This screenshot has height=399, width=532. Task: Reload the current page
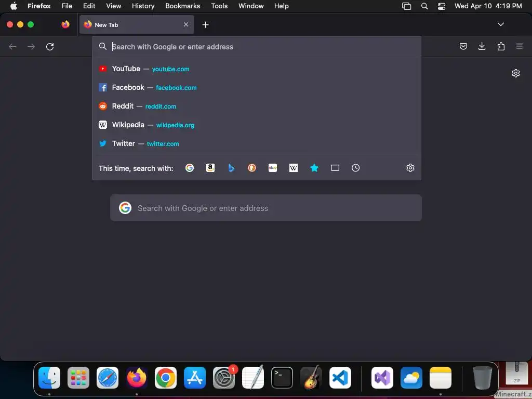(50, 46)
